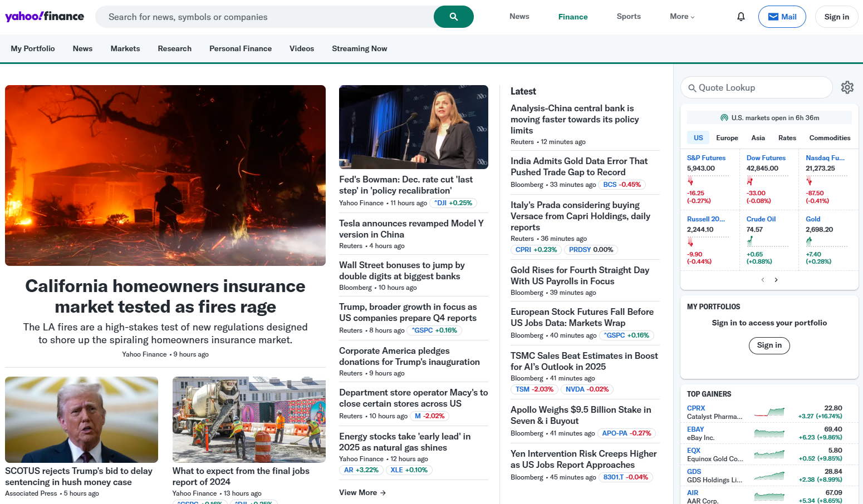Open California homeowners insurance headline
The image size is (863, 504).
click(x=165, y=297)
